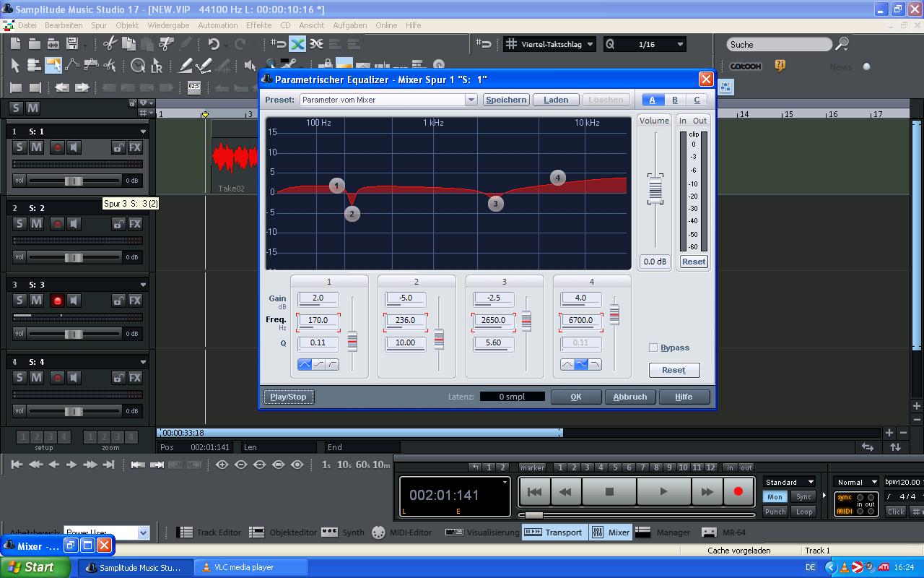Image resolution: width=924 pixels, height=578 pixels.
Task: Toggle the Visualisierung panel
Action: coord(482,532)
